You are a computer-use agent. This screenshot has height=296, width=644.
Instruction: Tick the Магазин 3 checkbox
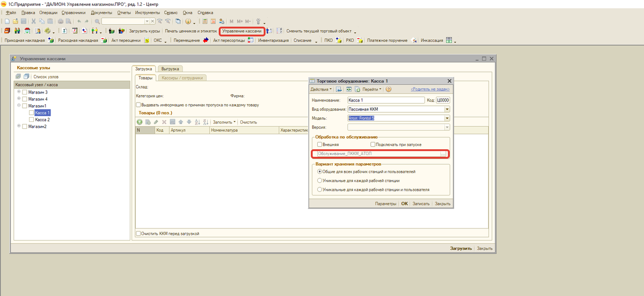point(24,92)
